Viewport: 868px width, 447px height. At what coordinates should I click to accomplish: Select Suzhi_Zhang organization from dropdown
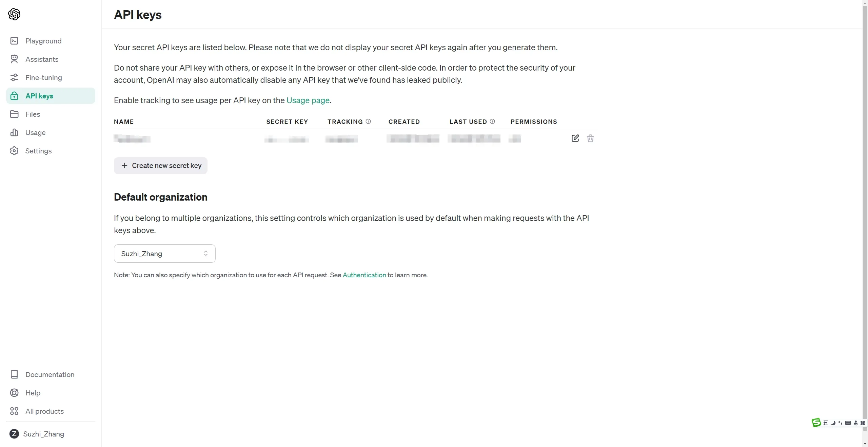click(164, 254)
